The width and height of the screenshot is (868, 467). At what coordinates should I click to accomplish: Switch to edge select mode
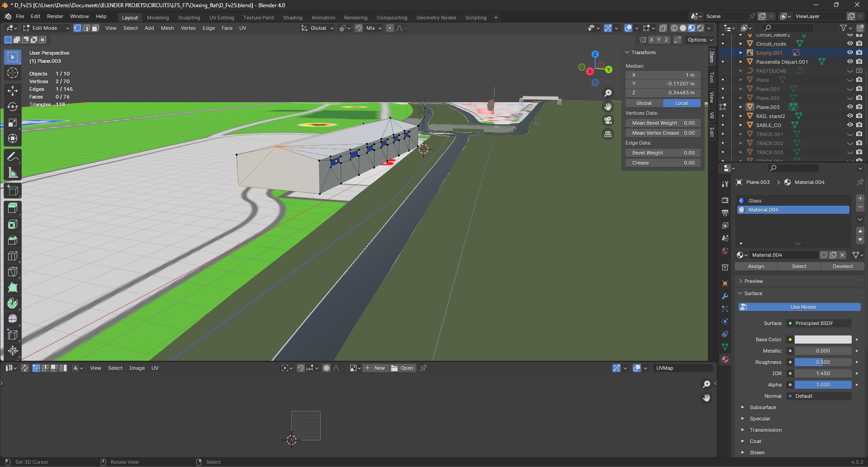coord(86,28)
